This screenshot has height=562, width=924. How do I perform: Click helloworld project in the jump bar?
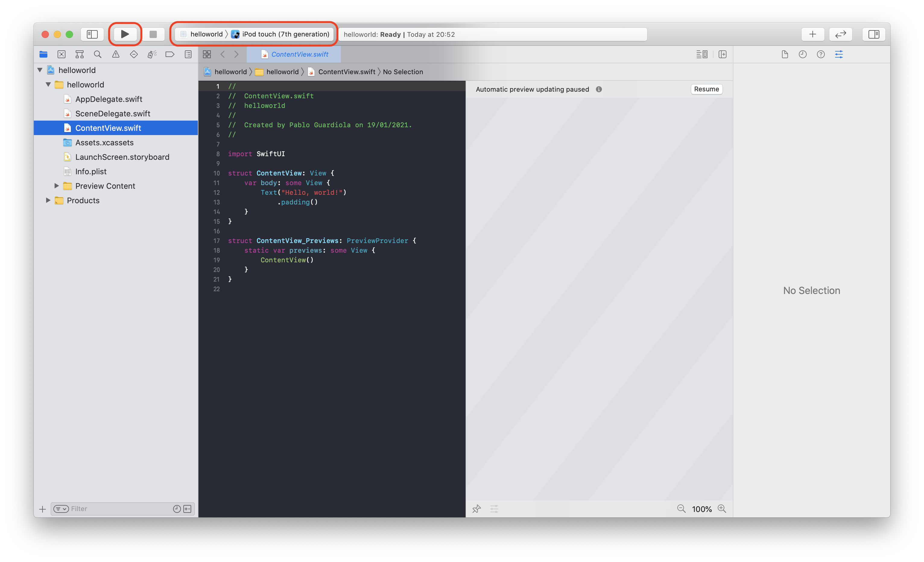pos(225,72)
